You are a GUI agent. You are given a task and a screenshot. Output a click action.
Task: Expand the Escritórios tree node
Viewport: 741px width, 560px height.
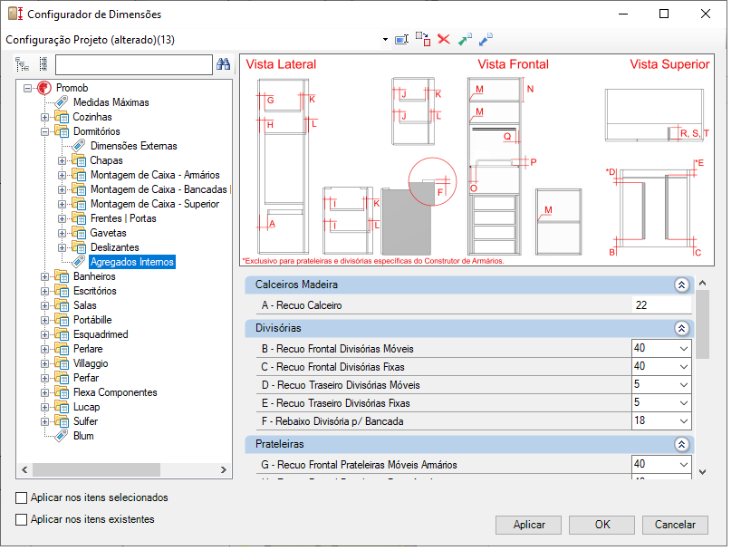point(44,291)
